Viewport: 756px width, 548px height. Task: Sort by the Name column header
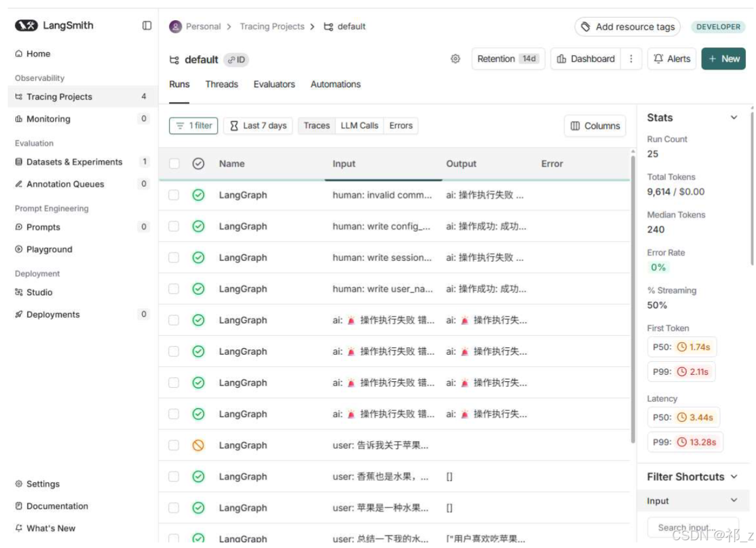click(232, 164)
